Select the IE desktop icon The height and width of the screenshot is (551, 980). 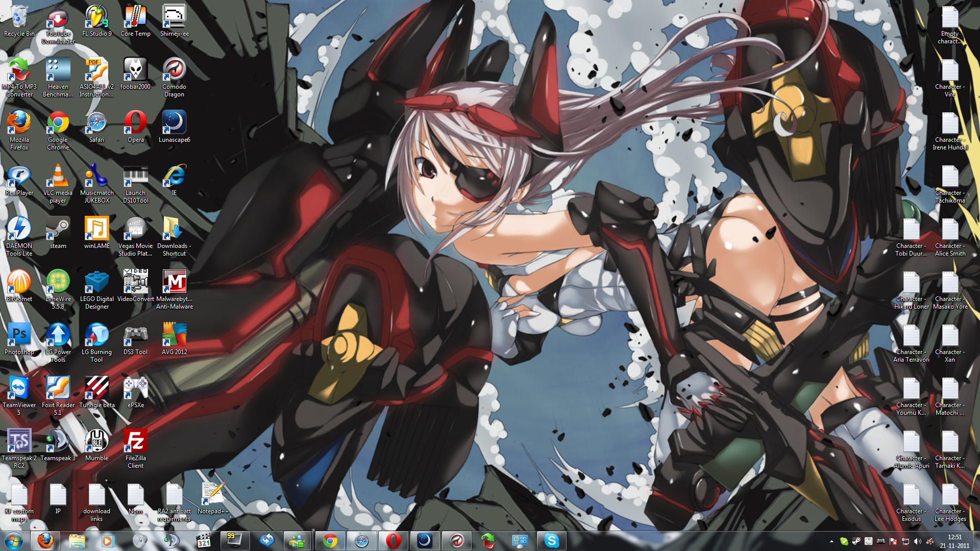click(175, 181)
